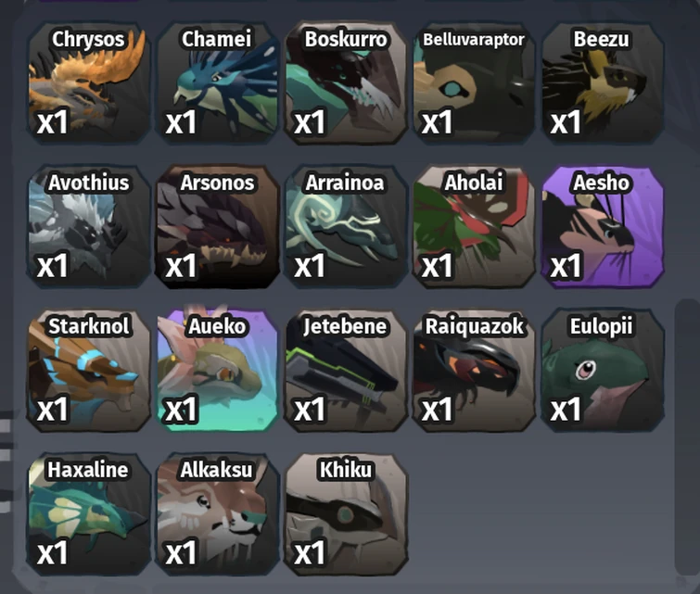Viewport: 700px width, 594px height.
Task: Click the inventory scrollbar on right edge
Action: [x=687, y=437]
